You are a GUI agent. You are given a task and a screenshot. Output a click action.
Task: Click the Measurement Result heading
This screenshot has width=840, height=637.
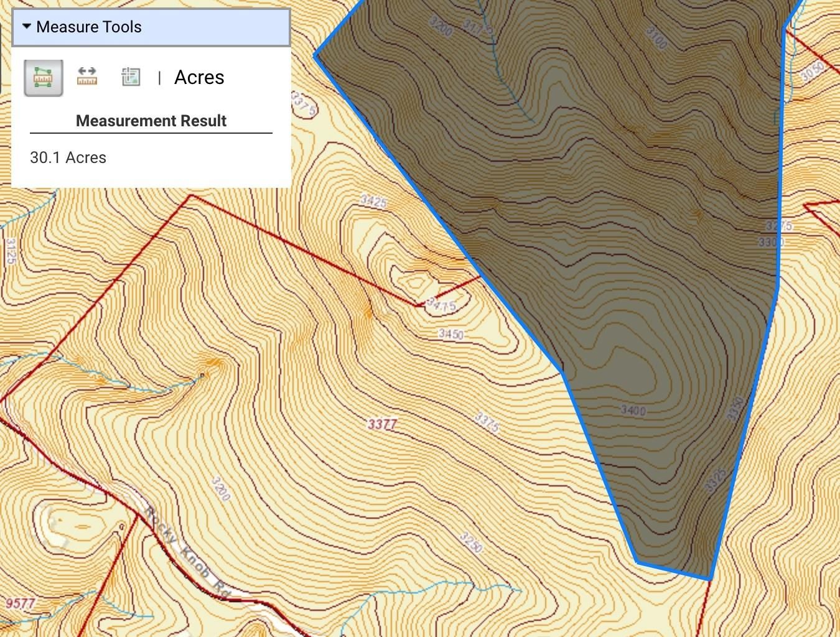[x=151, y=121]
